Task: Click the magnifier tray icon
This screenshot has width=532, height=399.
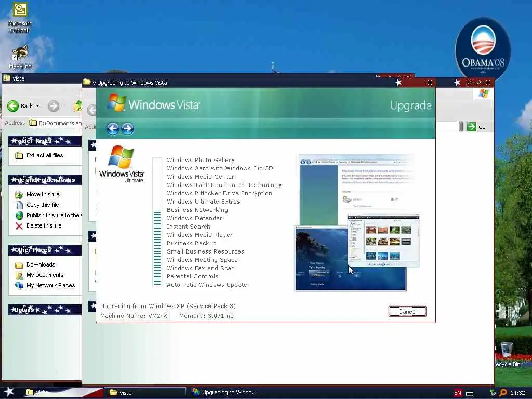Action: [x=503, y=393]
